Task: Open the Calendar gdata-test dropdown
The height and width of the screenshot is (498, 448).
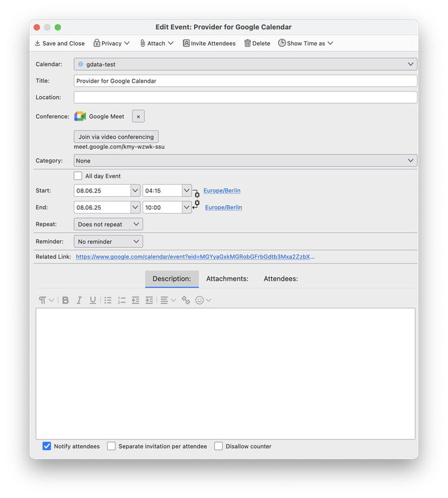Action: click(245, 64)
